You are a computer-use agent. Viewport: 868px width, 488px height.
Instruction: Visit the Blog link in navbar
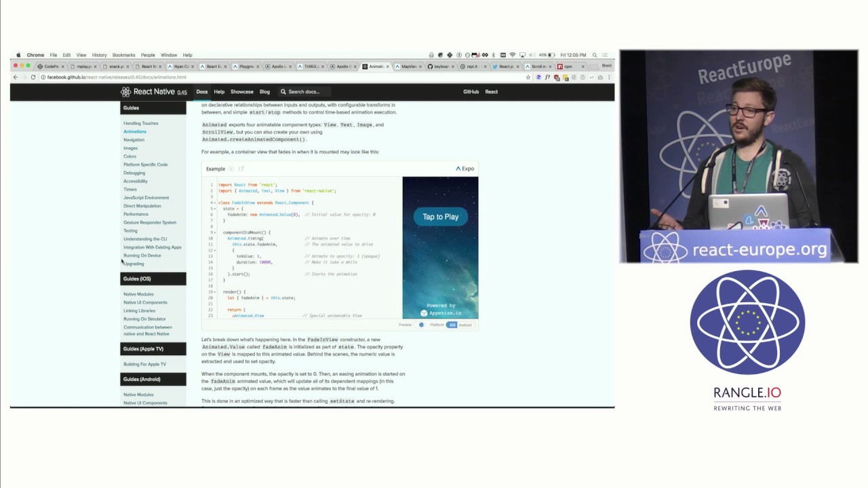pos(264,91)
